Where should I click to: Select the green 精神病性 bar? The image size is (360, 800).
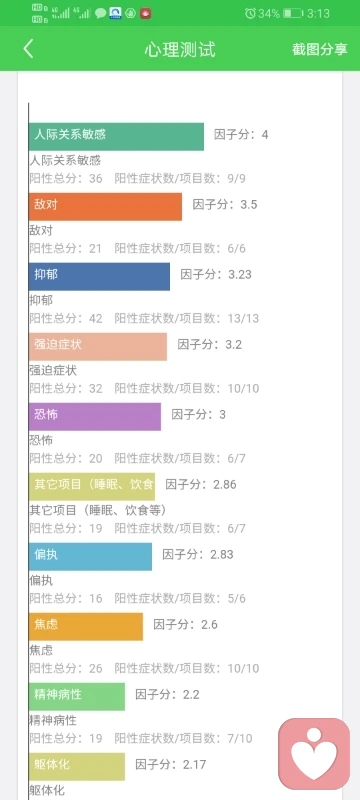[x=77, y=696]
